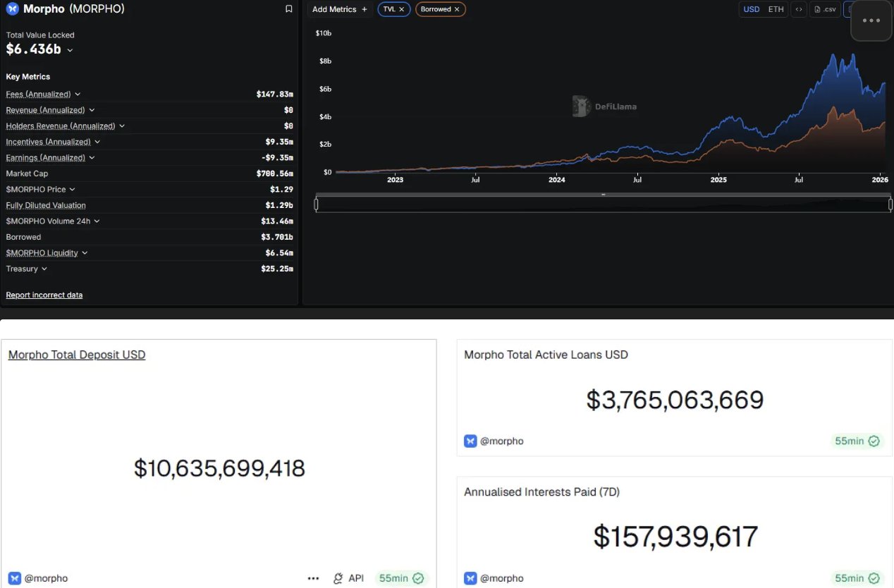Remove the TVL metric chip
Image resolution: width=894 pixels, height=588 pixels.
tap(402, 9)
